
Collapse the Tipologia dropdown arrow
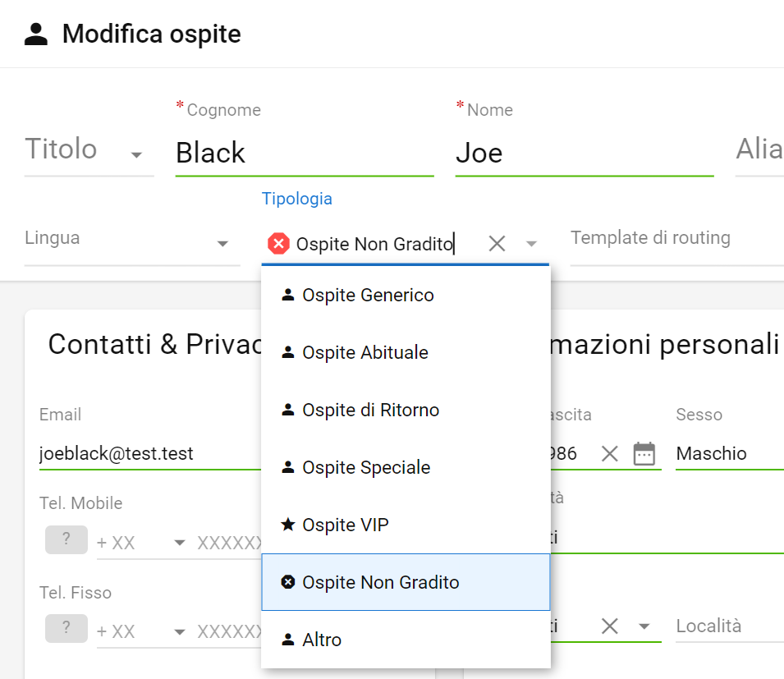(x=531, y=244)
